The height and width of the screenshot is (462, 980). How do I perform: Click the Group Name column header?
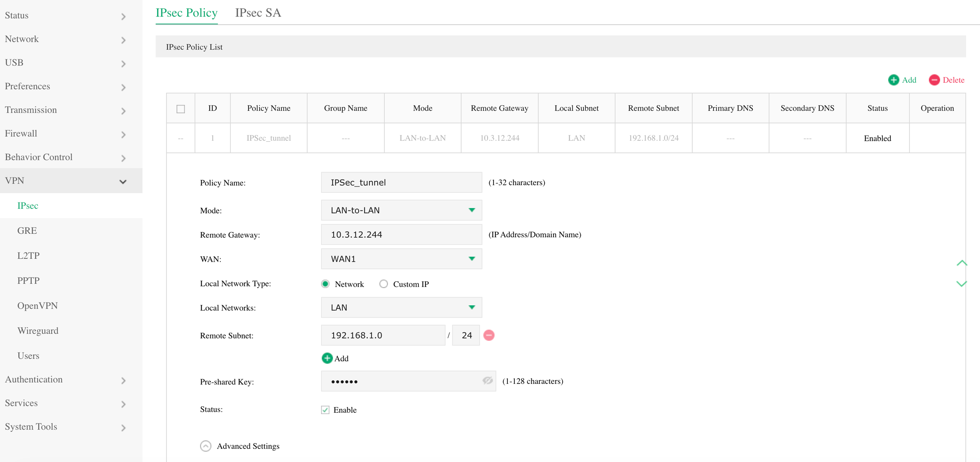click(x=345, y=108)
